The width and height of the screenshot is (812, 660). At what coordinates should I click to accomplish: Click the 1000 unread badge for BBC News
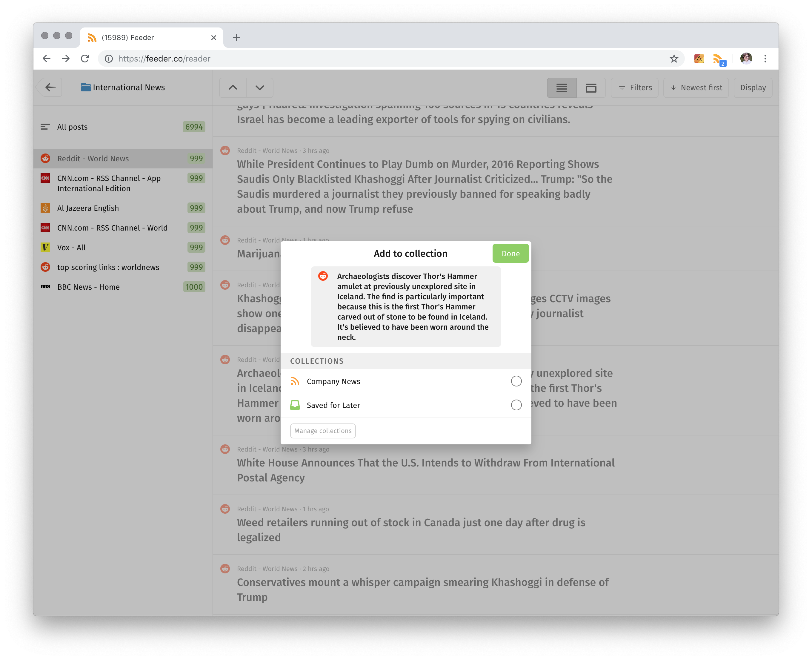[x=194, y=287]
